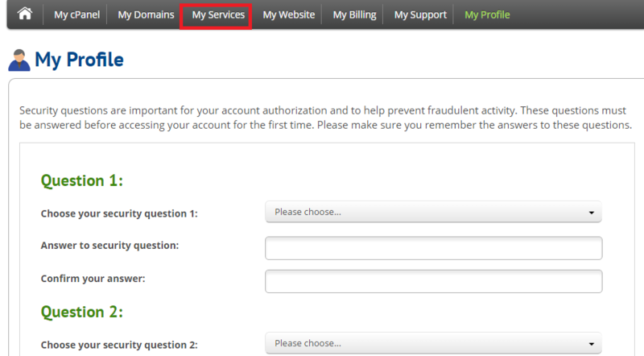
Task: Click the Question 2 heading
Action: (82, 312)
